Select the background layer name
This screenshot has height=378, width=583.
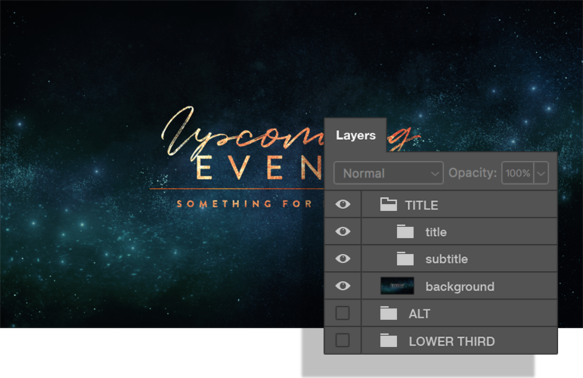[460, 287]
